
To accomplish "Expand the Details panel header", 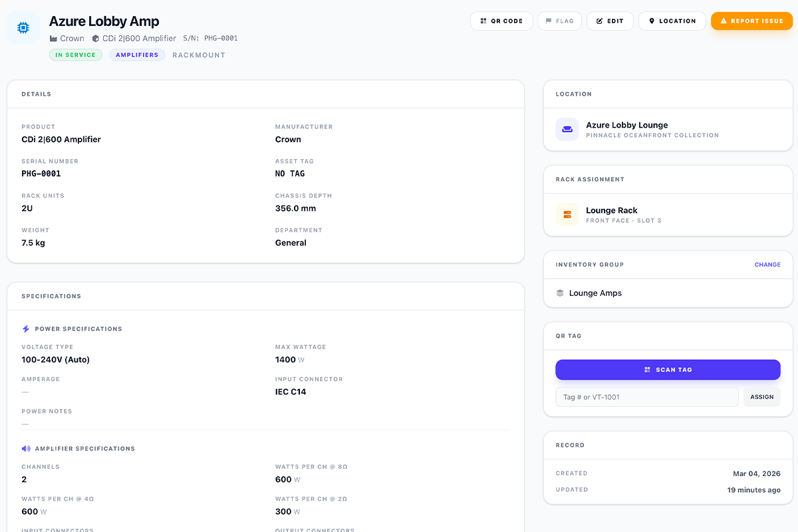I will 36,94.
